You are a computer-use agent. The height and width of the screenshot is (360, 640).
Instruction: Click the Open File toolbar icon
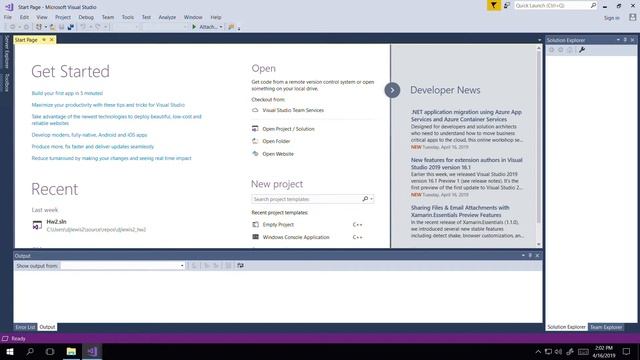pos(53,27)
